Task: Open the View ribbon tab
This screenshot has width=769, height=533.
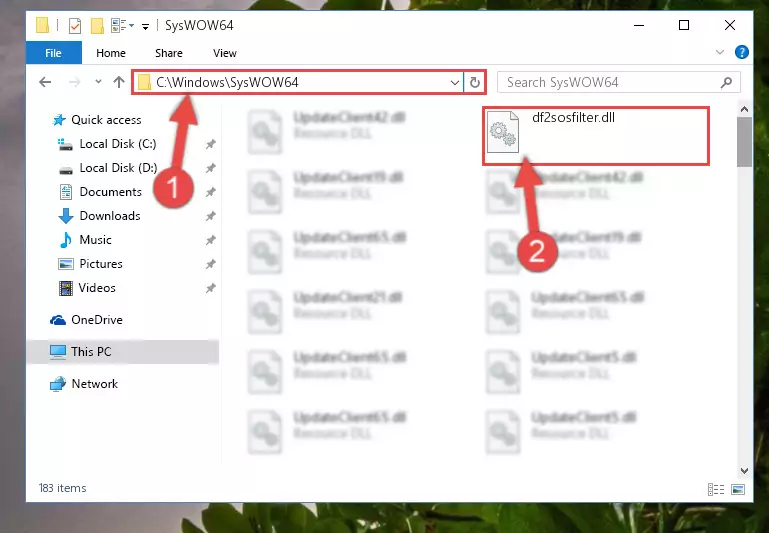Action: pyautogui.click(x=225, y=53)
